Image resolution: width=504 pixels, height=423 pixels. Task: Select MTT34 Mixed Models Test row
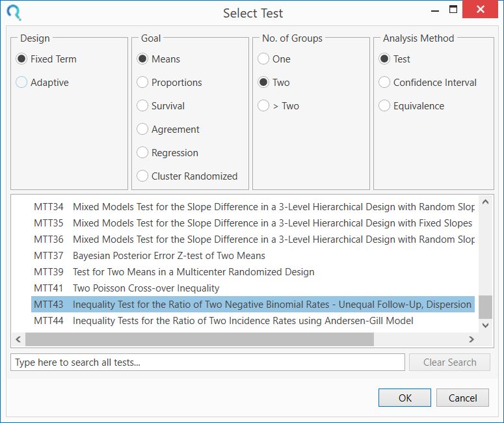(253, 207)
